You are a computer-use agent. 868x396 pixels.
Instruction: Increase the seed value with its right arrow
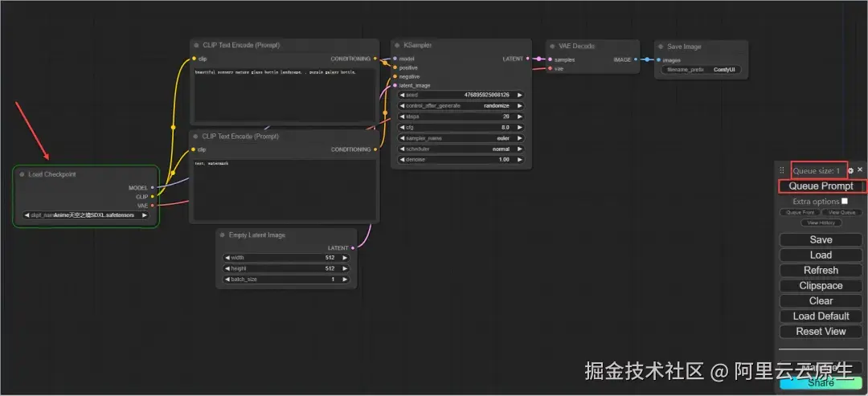[519, 95]
